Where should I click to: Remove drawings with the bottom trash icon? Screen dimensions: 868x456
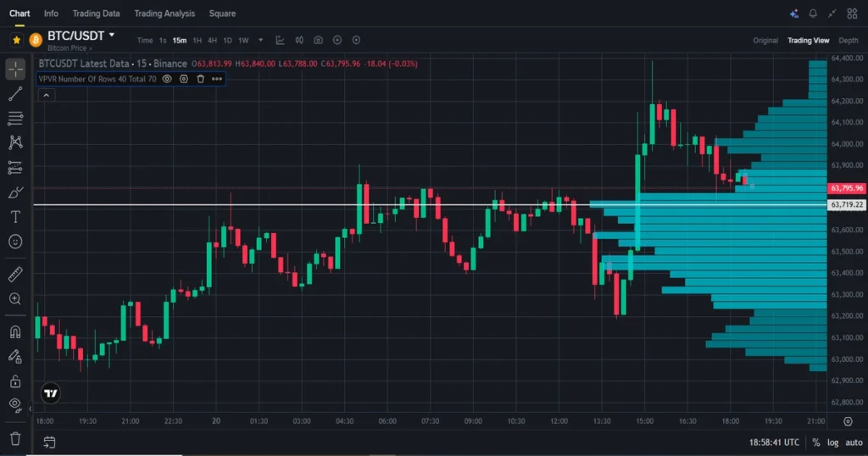15,439
